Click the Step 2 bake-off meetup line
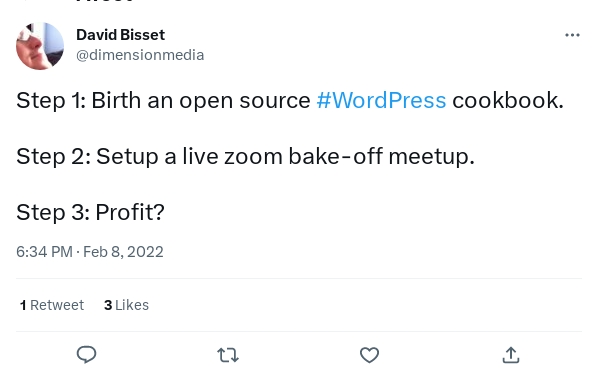This screenshot has height=369, width=598. coord(245,156)
